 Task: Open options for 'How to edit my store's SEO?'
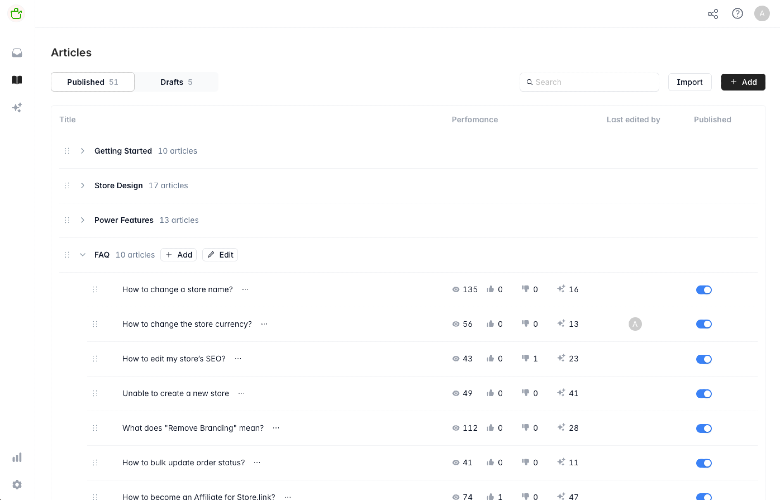[238, 359]
